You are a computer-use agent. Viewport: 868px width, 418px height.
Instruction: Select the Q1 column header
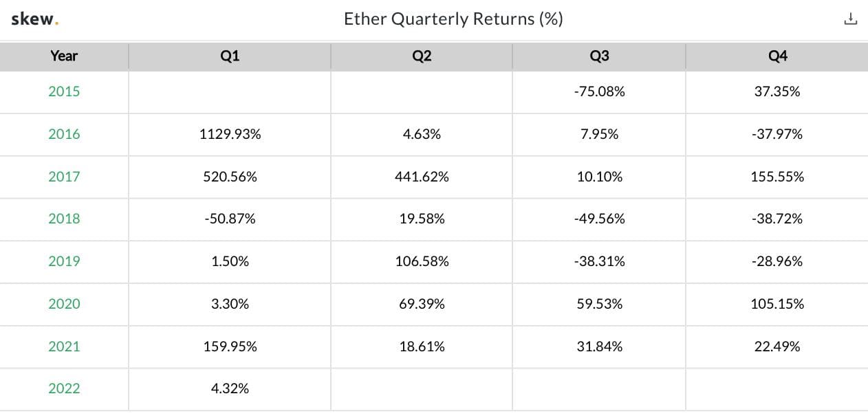(x=230, y=56)
